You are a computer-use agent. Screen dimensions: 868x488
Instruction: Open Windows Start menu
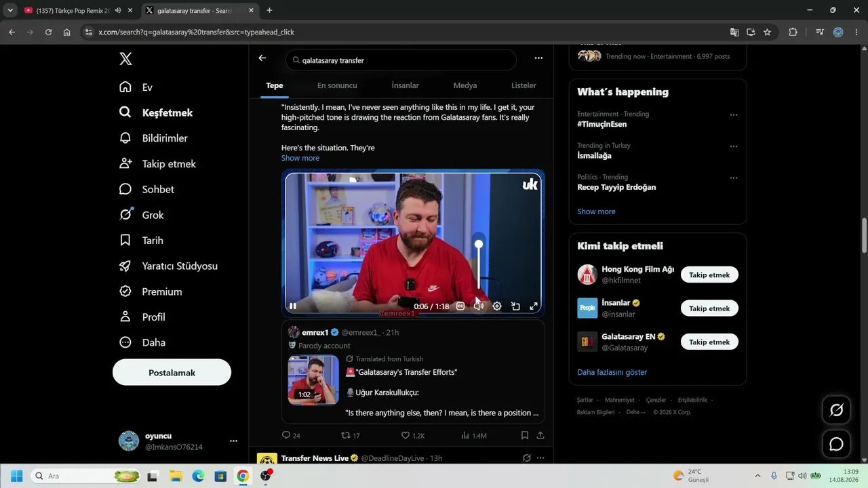pos(16,476)
